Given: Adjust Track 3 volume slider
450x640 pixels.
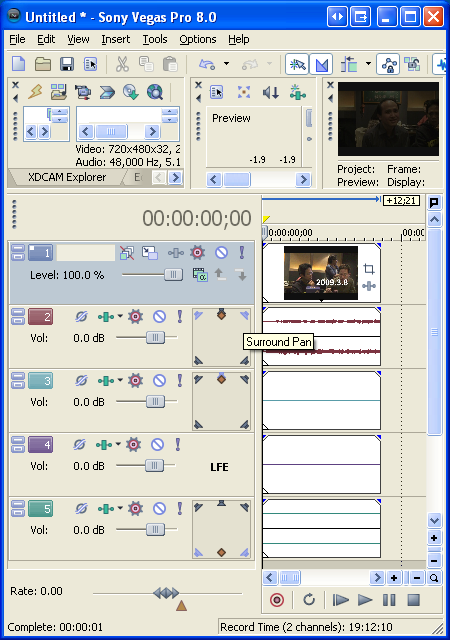Looking at the screenshot, I should click(155, 402).
